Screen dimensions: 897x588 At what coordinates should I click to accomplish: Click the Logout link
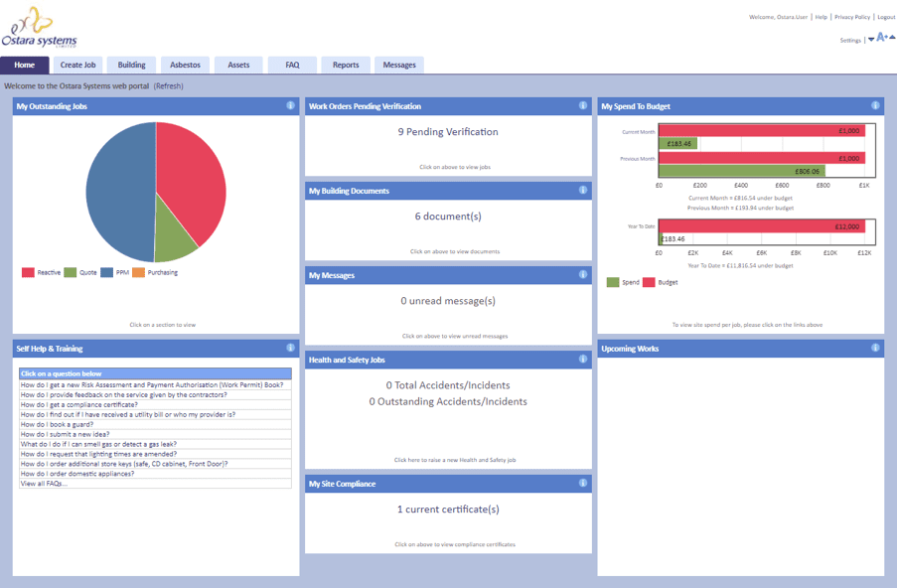point(886,17)
